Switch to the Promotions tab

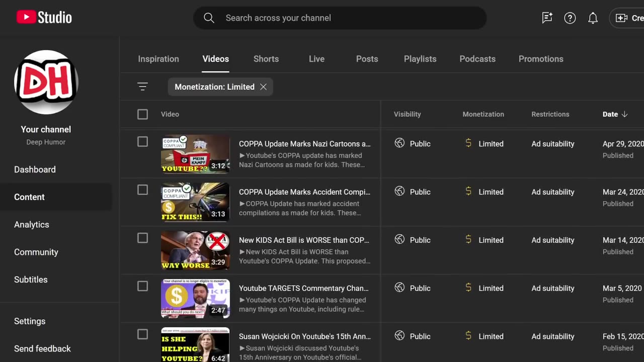541,59
